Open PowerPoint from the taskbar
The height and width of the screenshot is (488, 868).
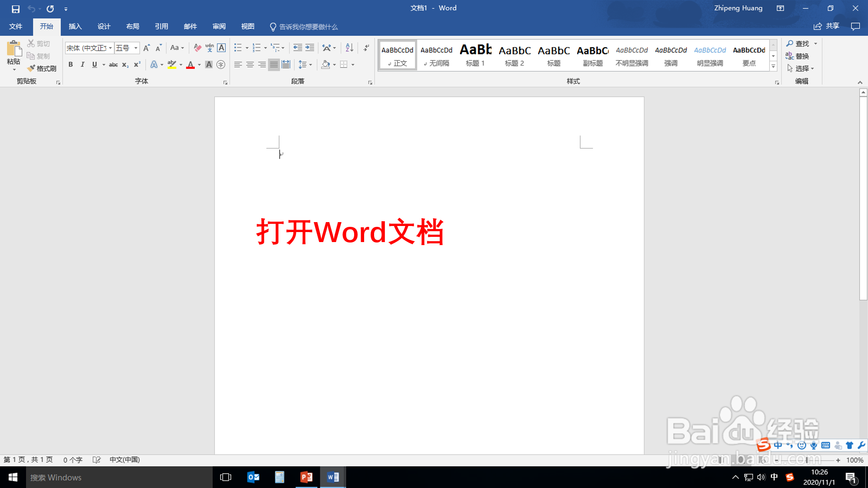(306, 477)
